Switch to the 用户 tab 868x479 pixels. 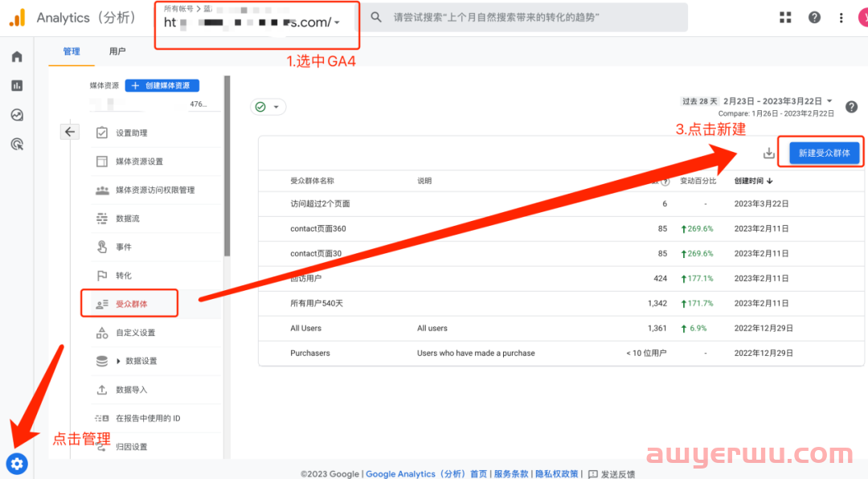pos(117,51)
